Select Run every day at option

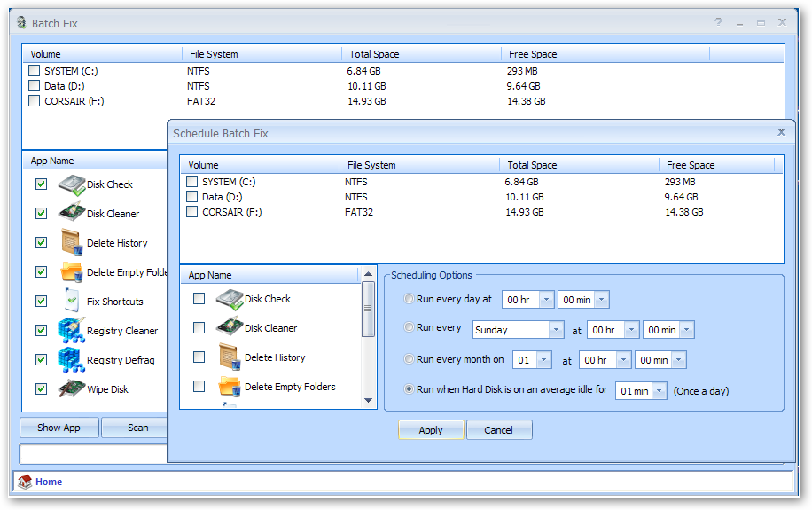tap(409, 299)
